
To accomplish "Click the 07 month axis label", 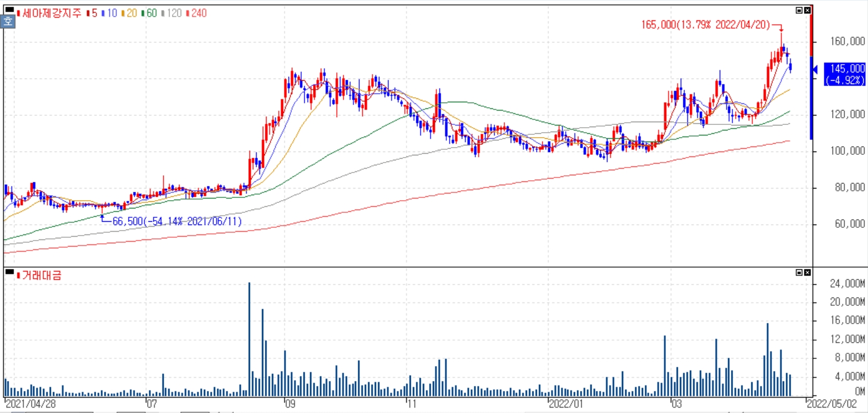I will pyautogui.click(x=152, y=404).
